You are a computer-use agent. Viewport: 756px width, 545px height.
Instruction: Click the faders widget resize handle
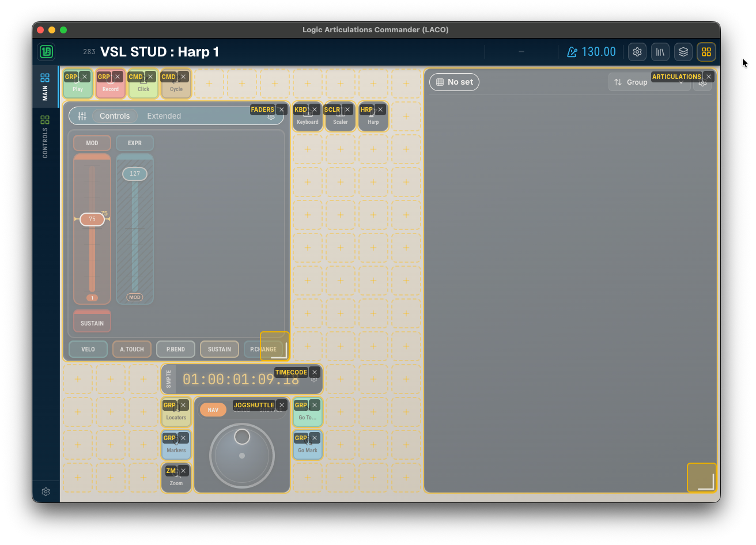tap(275, 346)
